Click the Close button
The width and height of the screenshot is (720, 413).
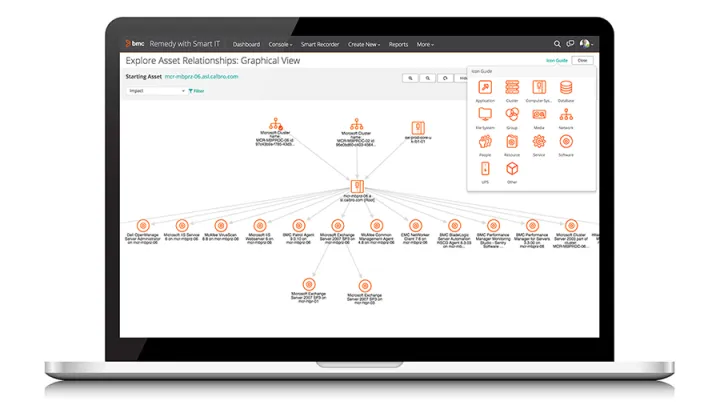(584, 61)
